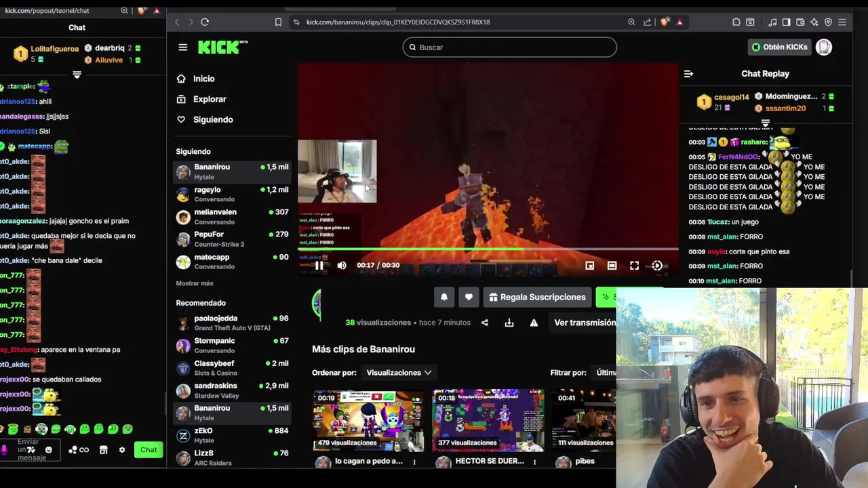Click Regala Suscripciones button
868x488 pixels.
[x=537, y=297]
